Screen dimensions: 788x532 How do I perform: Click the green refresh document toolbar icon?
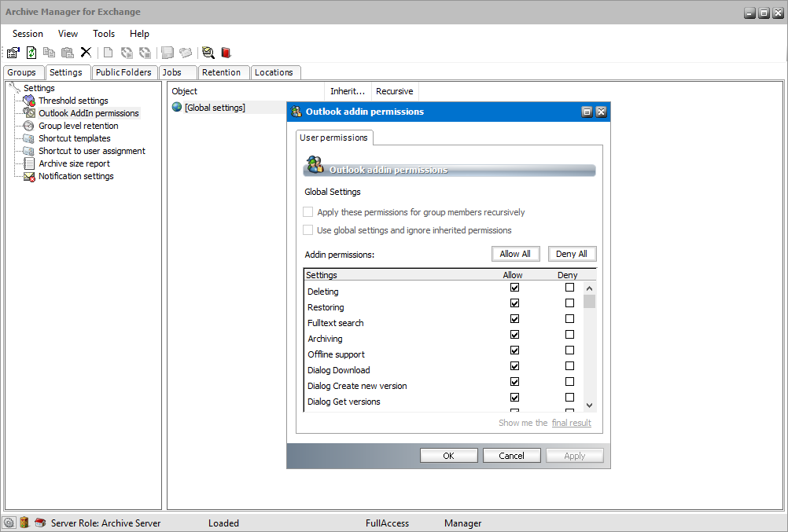click(x=31, y=52)
